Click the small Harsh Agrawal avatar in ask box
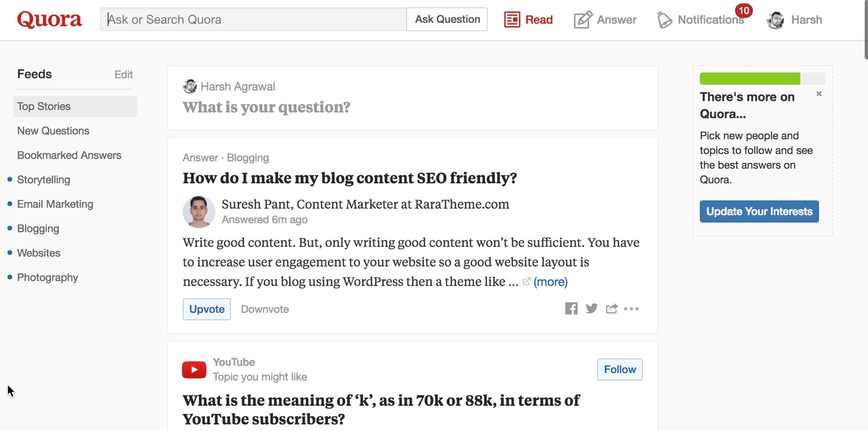Viewport: 868px width, 431px height. click(190, 86)
